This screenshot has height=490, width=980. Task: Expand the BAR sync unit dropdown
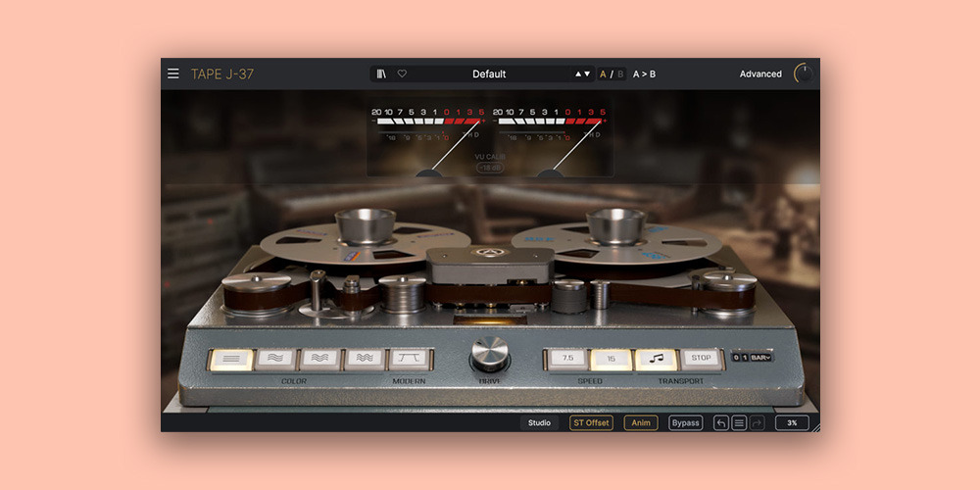coord(760,357)
